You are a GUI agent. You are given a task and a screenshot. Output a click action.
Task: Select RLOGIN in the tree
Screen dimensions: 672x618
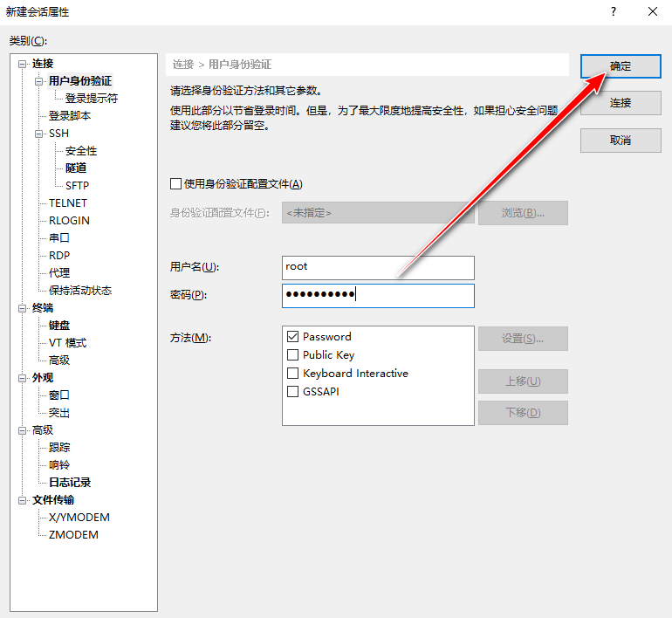[69, 221]
